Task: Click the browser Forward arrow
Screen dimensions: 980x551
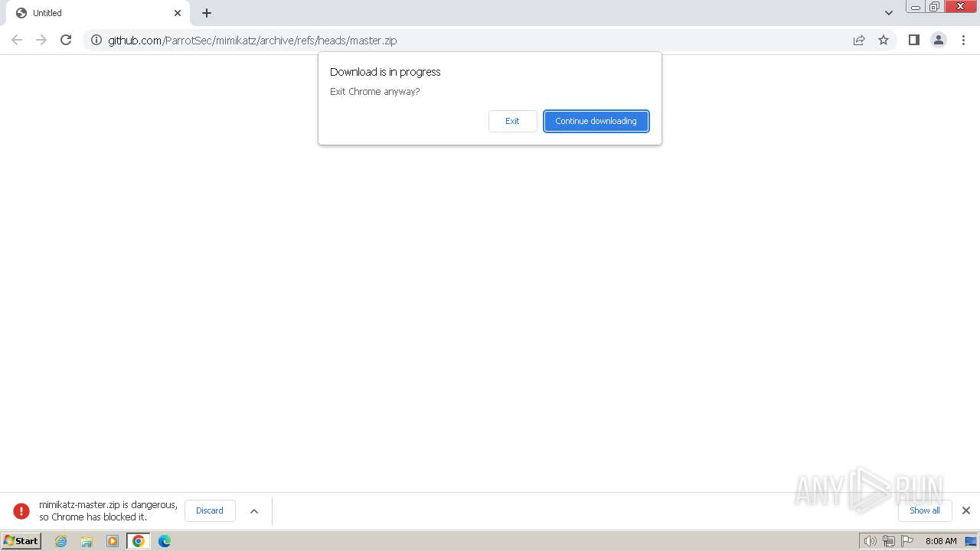Action: pos(41,40)
